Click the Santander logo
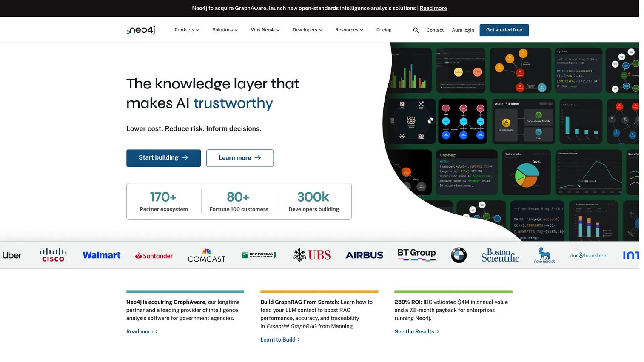Viewport: 644px width, 362px height. pos(154,256)
